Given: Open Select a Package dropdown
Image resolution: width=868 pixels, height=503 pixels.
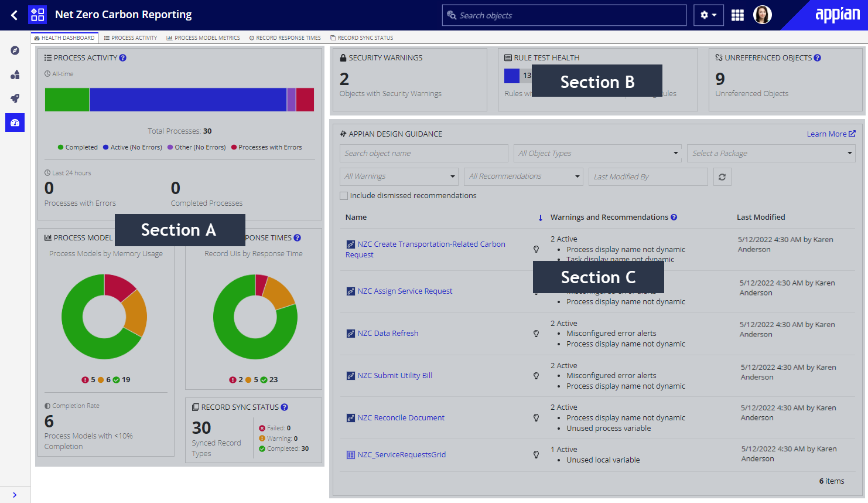Looking at the screenshot, I should [771, 153].
